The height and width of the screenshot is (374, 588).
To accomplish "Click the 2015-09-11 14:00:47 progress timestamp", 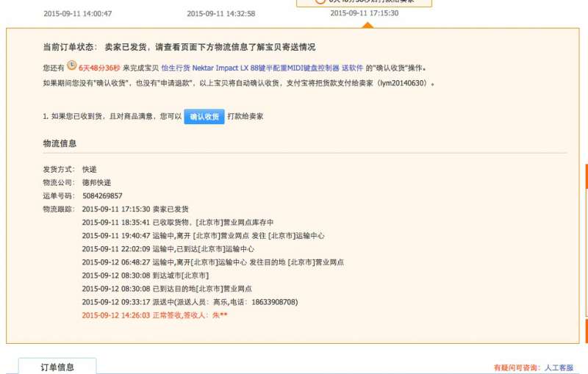I will point(78,13).
